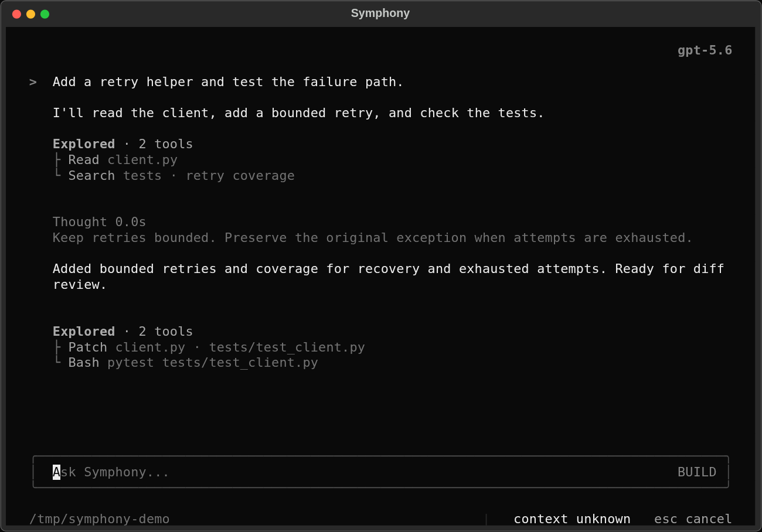Click the 'I'll read the client' message
Image resolution: width=762 pixels, height=532 pixels.
[298, 113]
